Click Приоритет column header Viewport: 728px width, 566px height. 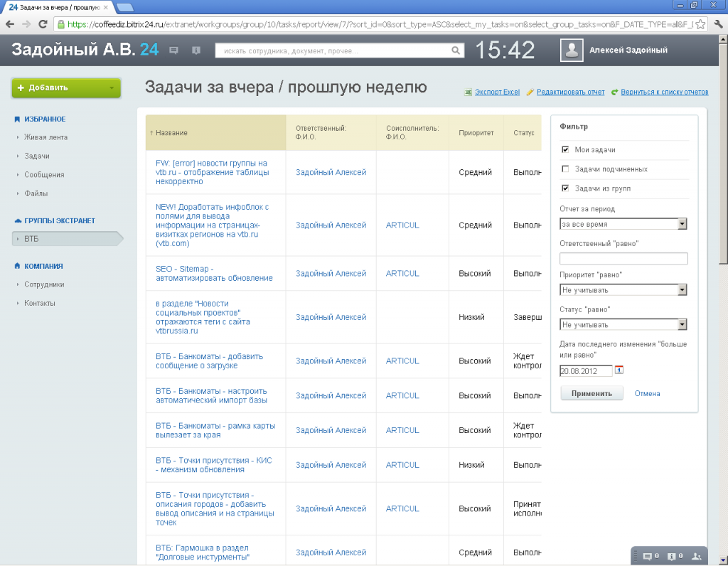click(x=476, y=133)
